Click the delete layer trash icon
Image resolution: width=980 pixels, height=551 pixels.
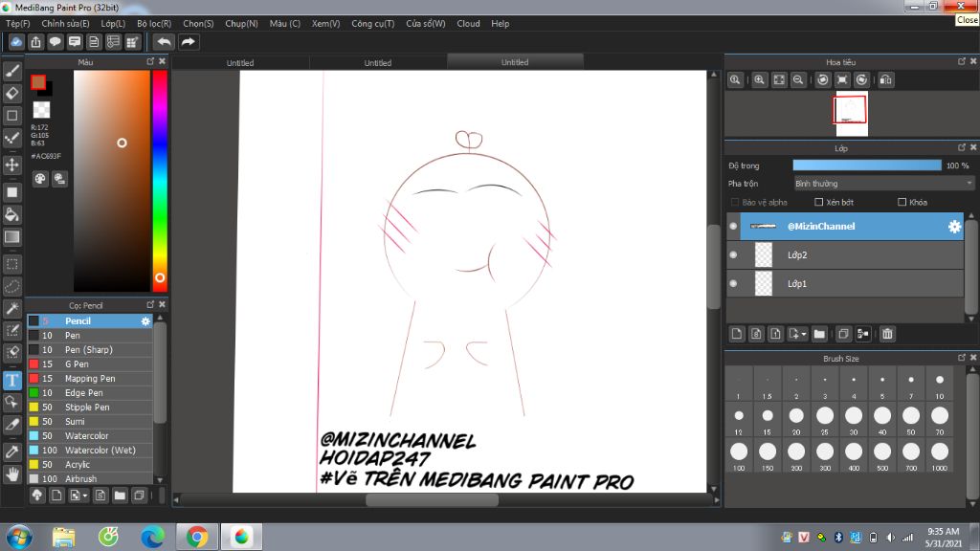click(x=887, y=334)
